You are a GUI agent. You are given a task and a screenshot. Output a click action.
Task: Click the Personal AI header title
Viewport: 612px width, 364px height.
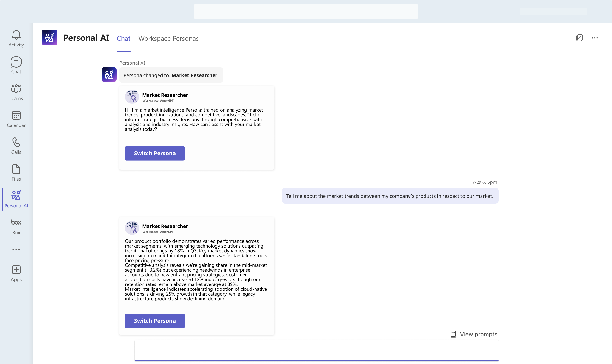pos(86,38)
